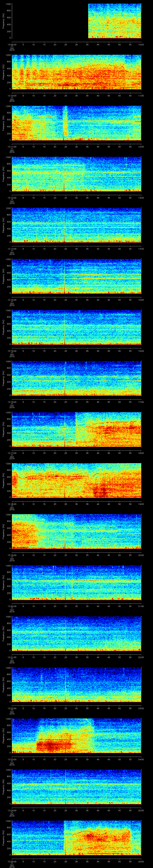Viewport: 153px width, 868px height.
Task: Select the spectrogram panel starting at 13:09:00
Action: tap(77, 21)
